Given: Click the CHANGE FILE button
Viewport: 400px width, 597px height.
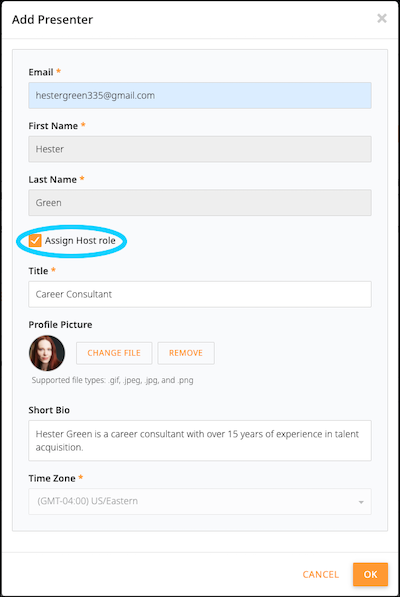Looking at the screenshot, I should pyautogui.click(x=114, y=353).
